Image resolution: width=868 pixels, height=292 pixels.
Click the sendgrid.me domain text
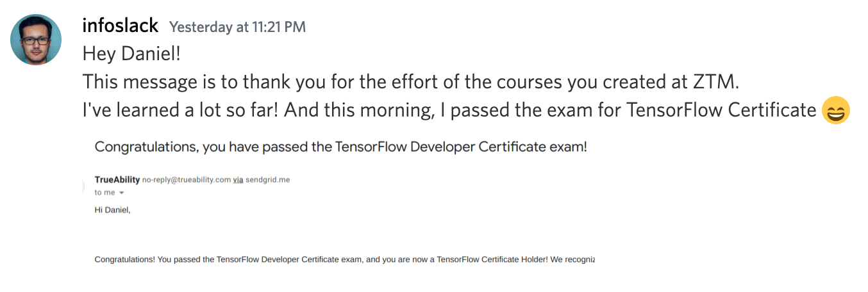pos(267,180)
